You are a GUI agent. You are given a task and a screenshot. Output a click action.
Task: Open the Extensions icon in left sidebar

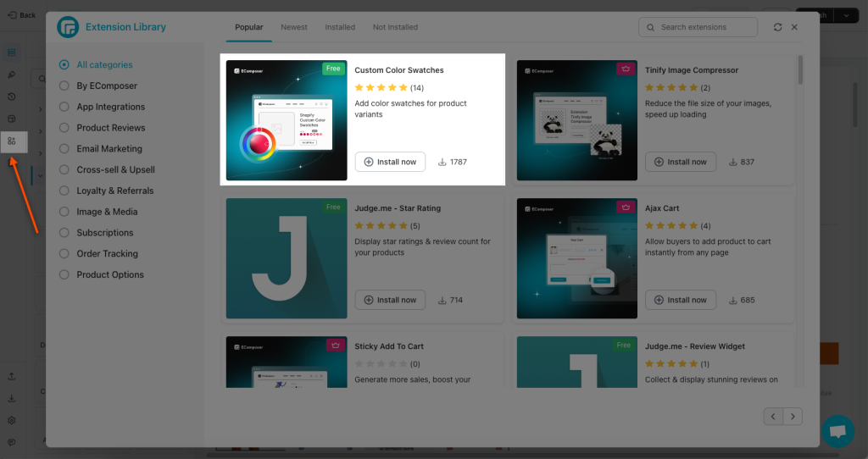[x=12, y=141]
